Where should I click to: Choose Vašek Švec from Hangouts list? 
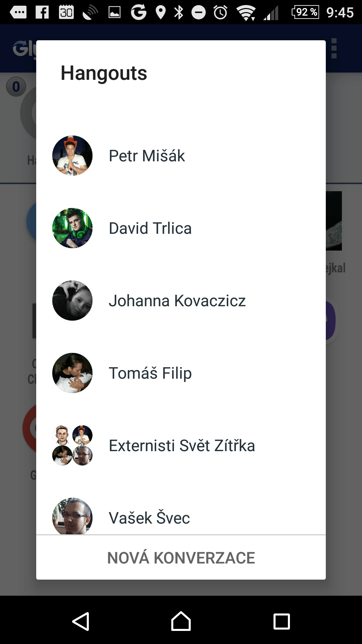[181, 508]
